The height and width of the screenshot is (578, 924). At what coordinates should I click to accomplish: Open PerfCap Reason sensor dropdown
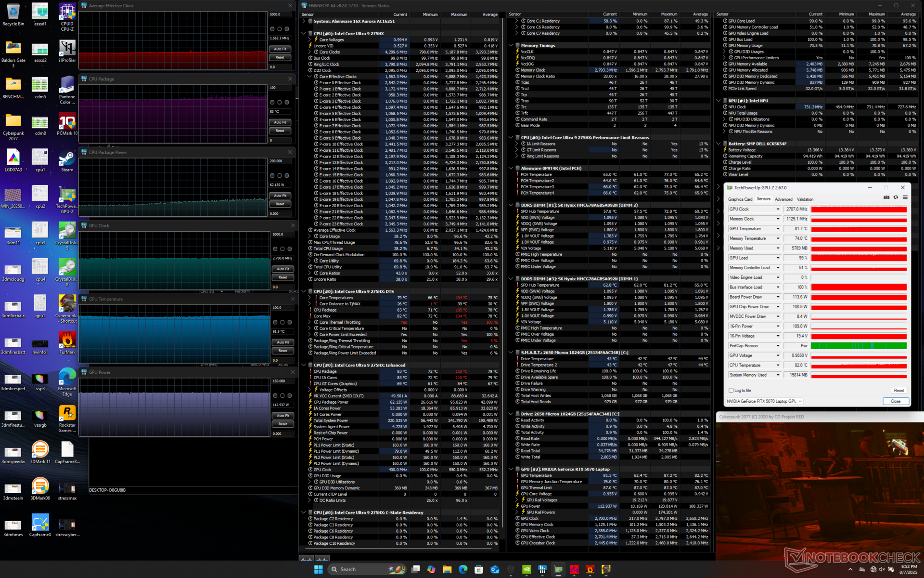tap(778, 346)
